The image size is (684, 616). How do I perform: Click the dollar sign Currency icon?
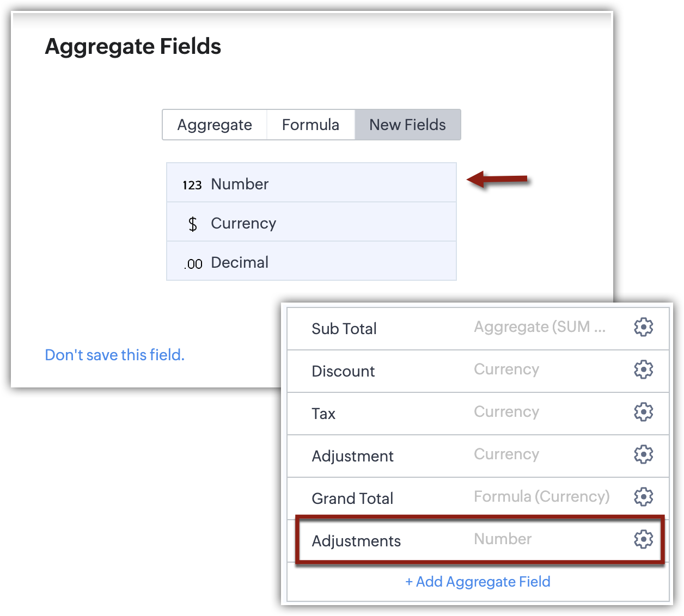click(x=193, y=224)
